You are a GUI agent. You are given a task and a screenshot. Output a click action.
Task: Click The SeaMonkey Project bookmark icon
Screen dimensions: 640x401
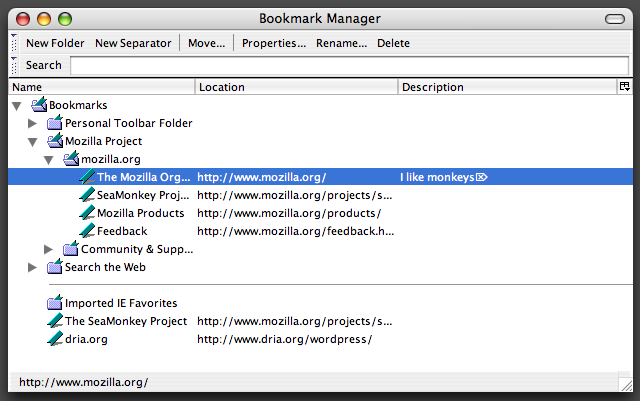[x=55, y=321]
